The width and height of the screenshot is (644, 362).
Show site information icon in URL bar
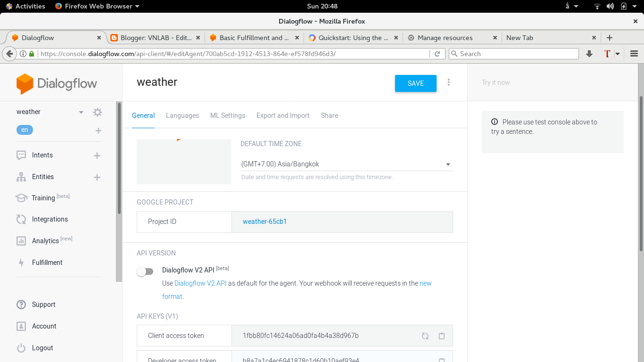coord(23,54)
